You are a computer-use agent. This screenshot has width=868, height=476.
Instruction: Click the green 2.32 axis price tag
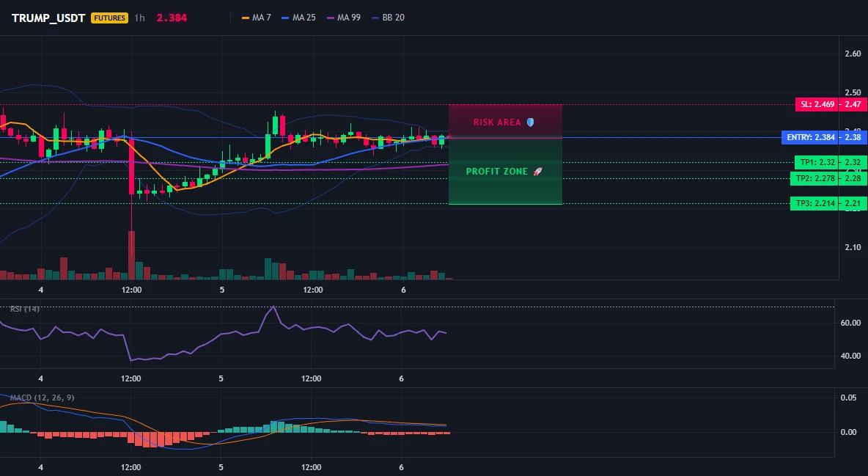click(853, 162)
